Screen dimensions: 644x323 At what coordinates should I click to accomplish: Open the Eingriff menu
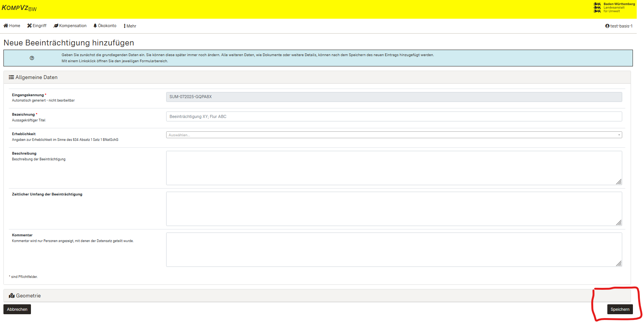tap(37, 26)
